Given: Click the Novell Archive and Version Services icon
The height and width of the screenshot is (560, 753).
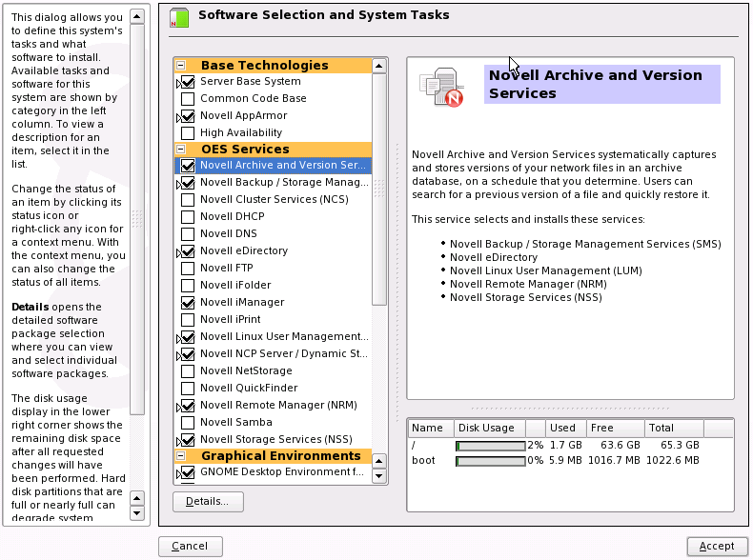Looking at the screenshot, I should 443,88.
